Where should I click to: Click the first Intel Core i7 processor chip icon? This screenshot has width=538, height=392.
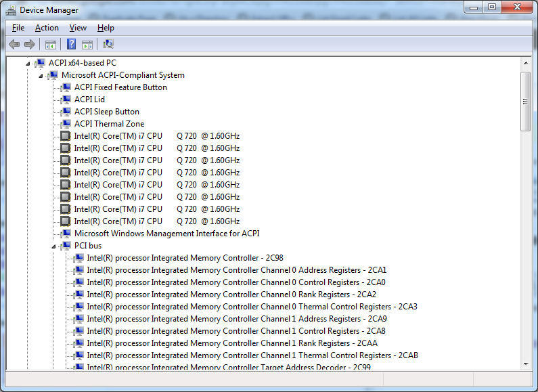coord(65,136)
